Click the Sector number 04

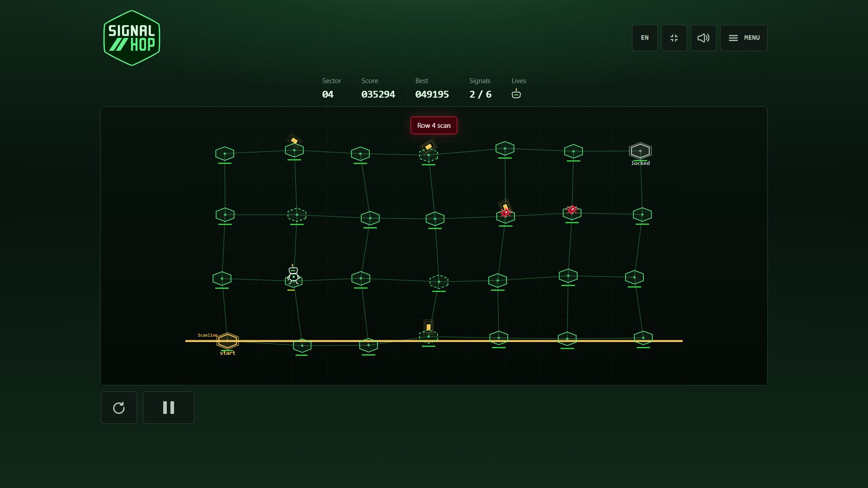coord(328,94)
